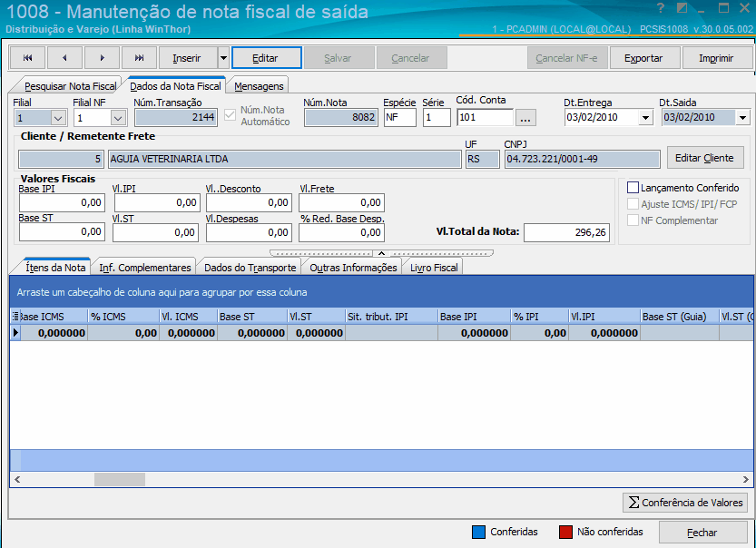Toggle the Lançamento Conferido checkbox
Image resolution: width=756 pixels, height=548 pixels.
pyautogui.click(x=633, y=188)
